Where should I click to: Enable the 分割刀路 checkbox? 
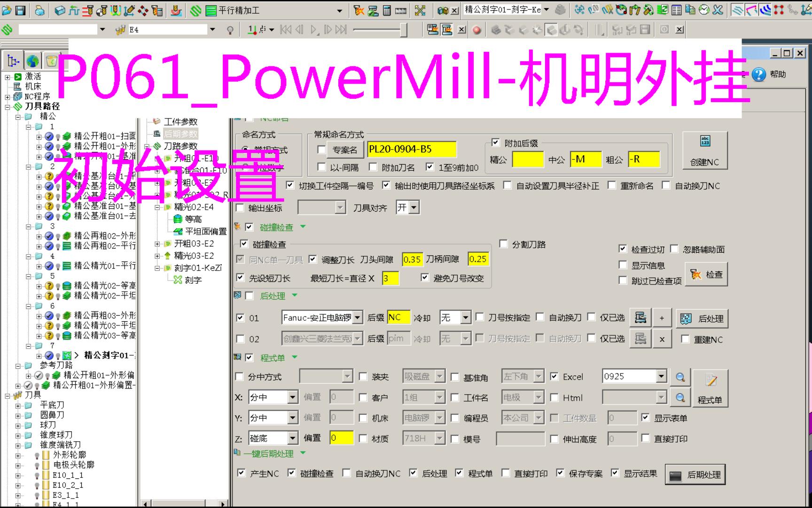(x=503, y=244)
